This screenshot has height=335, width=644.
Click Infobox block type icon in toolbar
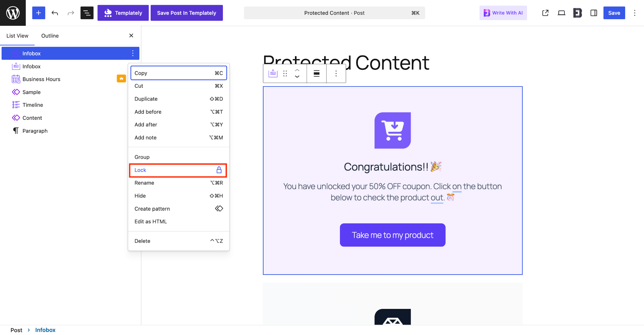273,73
